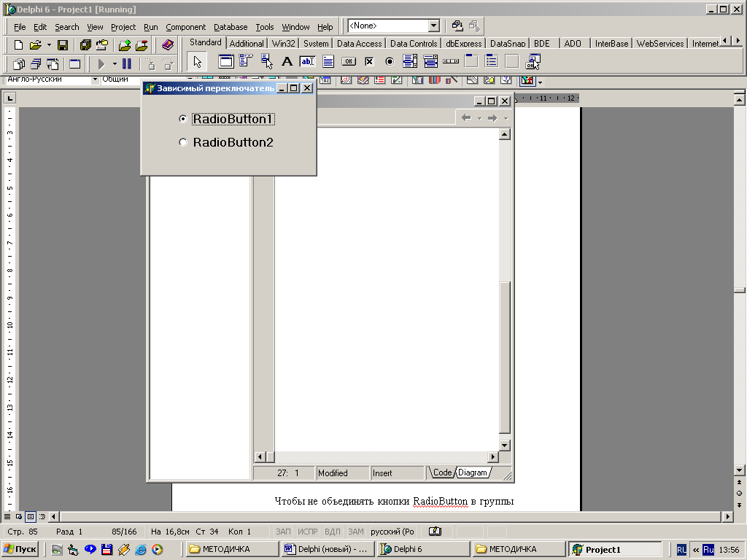The image size is (747, 560).
Task: Select the RadioButton1 option
Action: tap(183, 119)
